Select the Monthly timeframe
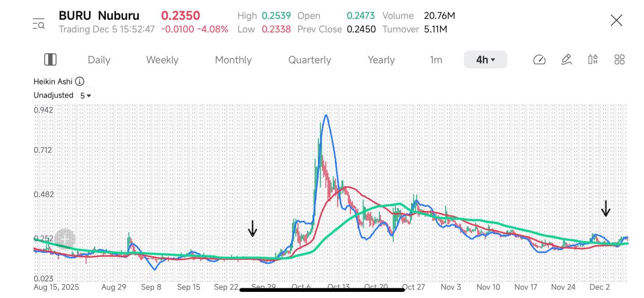 (233, 60)
